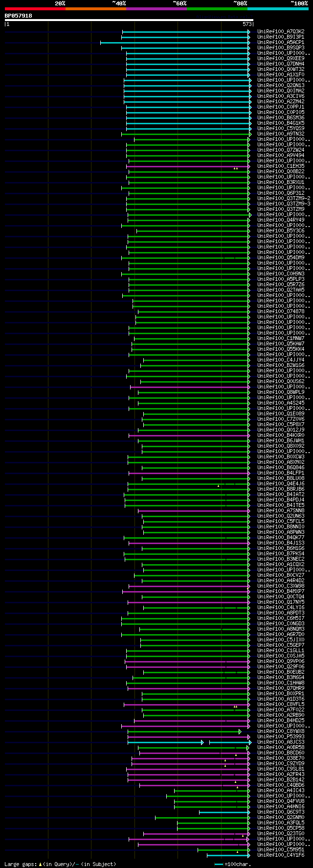Open hit UniRef100_Q9XEE9
Screen dimensions: 313x868
coord(281,58)
